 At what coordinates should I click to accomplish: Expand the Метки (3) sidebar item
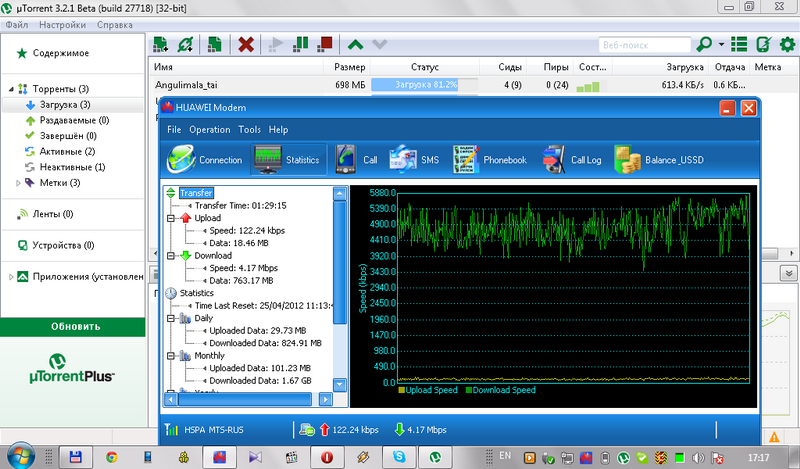[18, 183]
